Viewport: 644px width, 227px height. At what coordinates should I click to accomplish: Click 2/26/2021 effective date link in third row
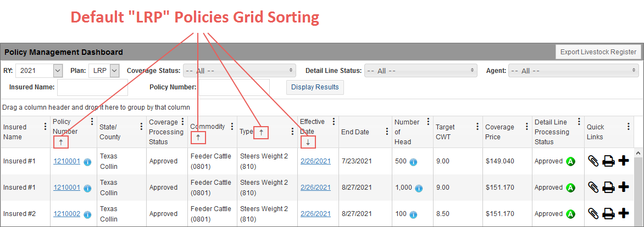pyautogui.click(x=315, y=214)
